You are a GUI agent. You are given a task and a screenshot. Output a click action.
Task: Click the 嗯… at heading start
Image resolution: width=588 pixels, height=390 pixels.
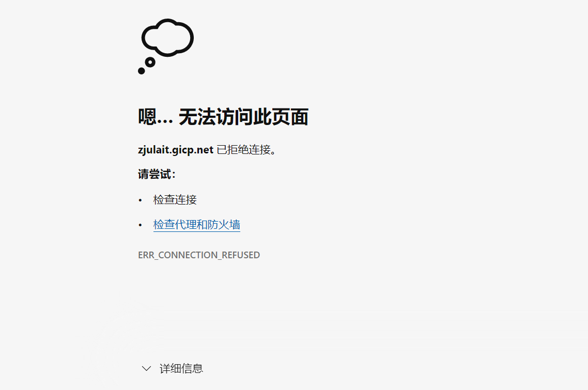[155, 117]
